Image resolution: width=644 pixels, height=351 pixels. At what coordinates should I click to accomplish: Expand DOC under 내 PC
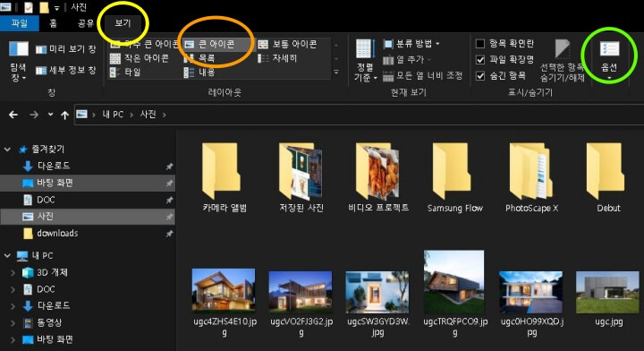tap(13, 289)
